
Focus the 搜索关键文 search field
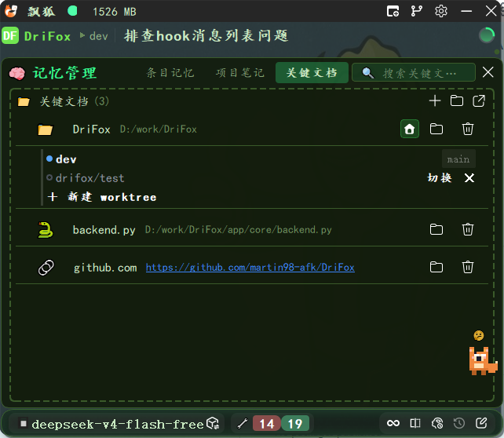[414, 73]
